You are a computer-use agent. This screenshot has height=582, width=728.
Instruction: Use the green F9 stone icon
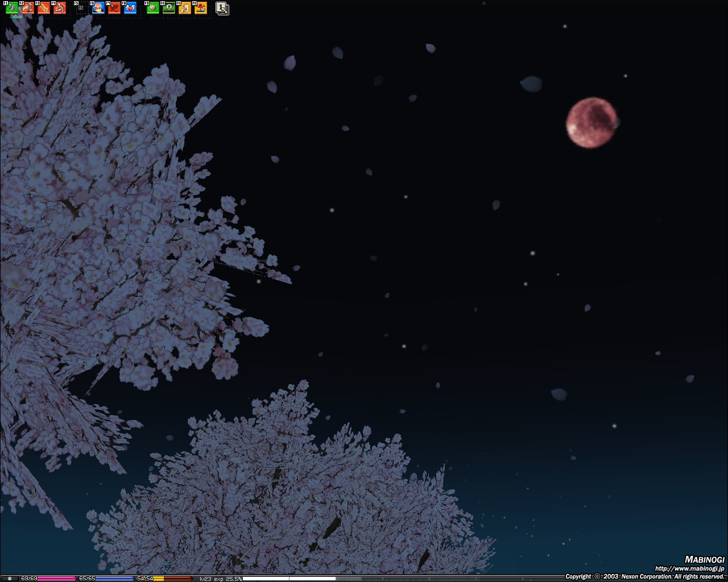click(152, 8)
